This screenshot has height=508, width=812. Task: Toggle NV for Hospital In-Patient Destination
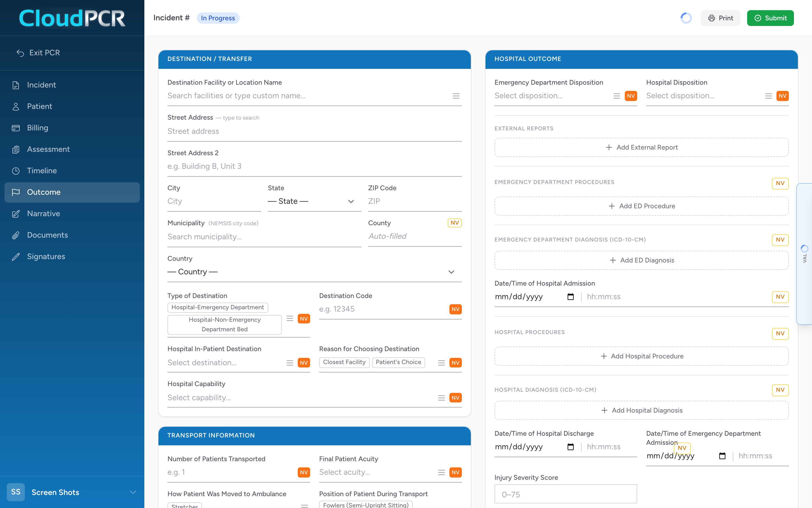pos(304,363)
